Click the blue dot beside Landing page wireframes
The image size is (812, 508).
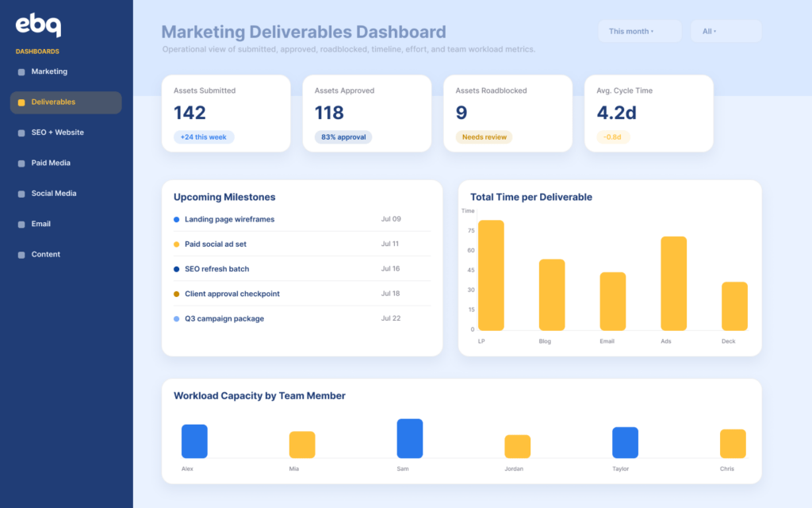click(177, 220)
